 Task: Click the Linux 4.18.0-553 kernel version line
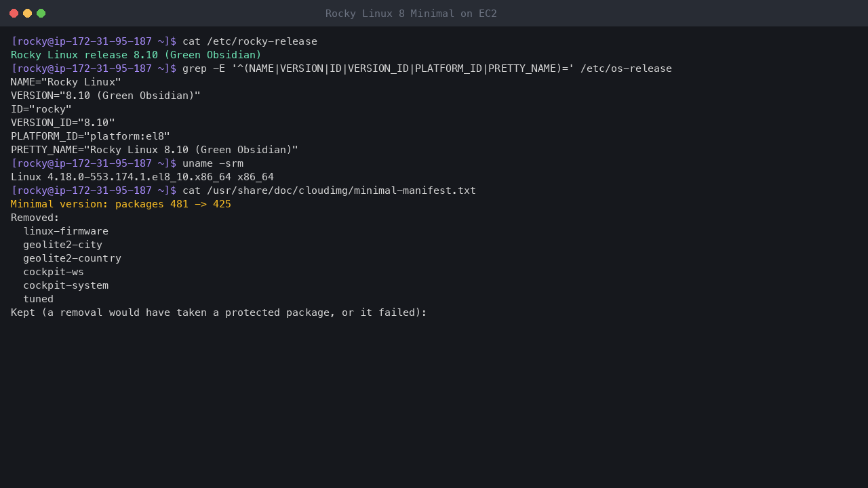142,177
